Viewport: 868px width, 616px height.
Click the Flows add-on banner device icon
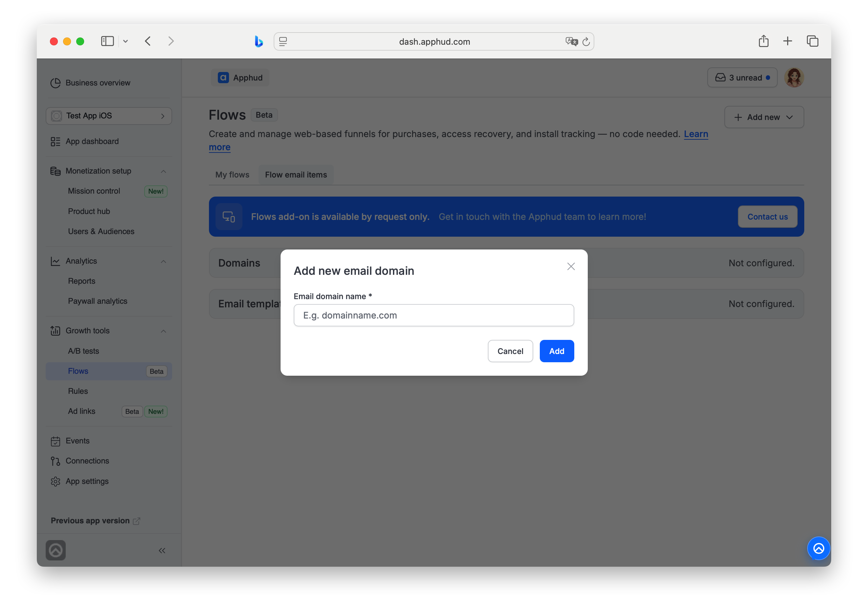(x=229, y=217)
